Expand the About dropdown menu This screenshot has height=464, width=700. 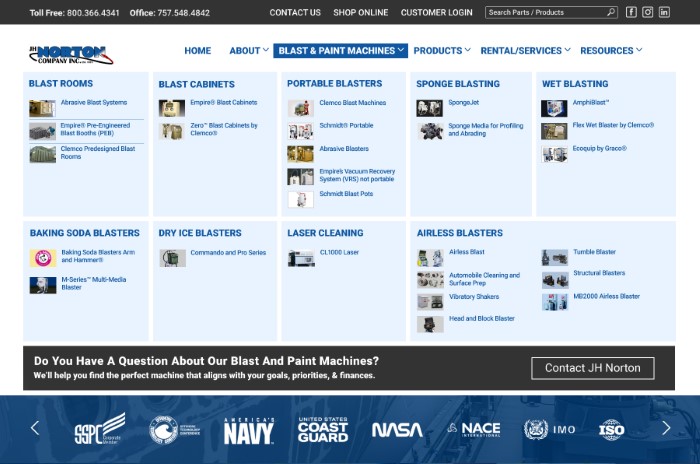249,50
